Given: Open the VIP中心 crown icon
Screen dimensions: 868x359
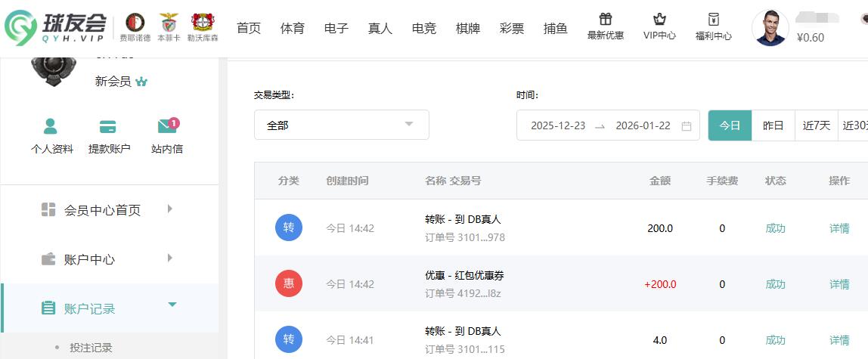Looking at the screenshot, I should (659, 20).
